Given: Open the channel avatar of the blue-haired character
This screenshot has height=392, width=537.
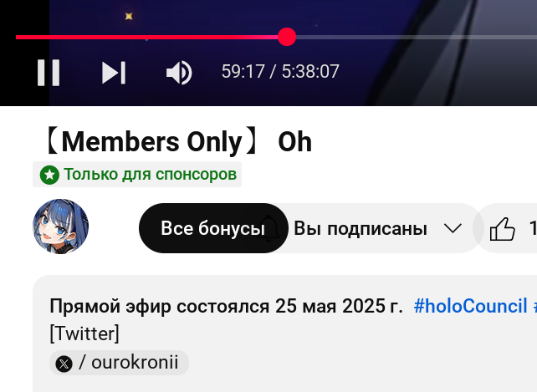Looking at the screenshot, I should (60, 227).
